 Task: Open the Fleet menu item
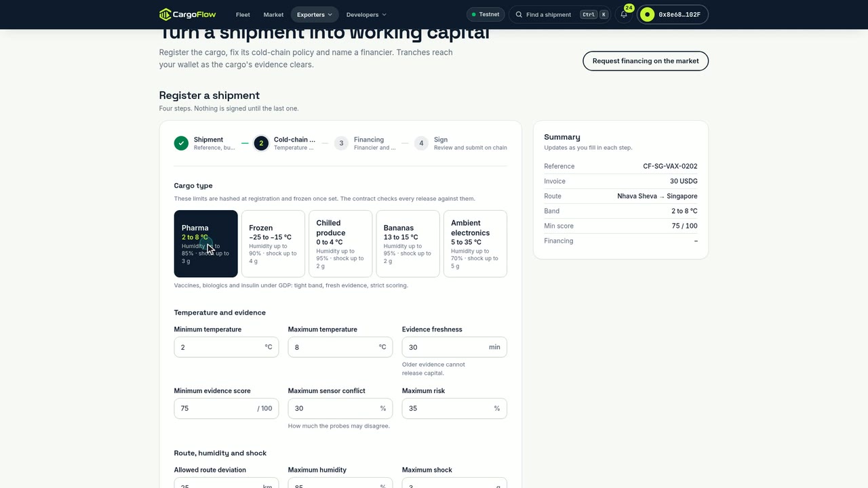pyautogui.click(x=243, y=14)
